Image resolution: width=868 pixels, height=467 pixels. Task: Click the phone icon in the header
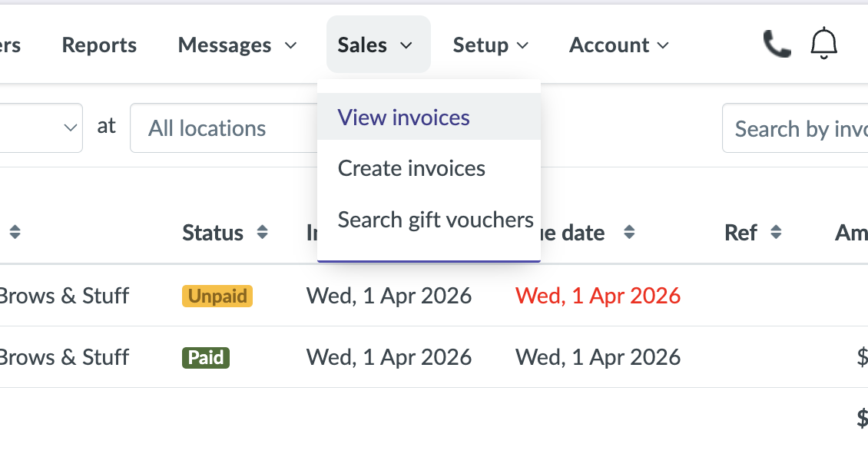pos(777,44)
